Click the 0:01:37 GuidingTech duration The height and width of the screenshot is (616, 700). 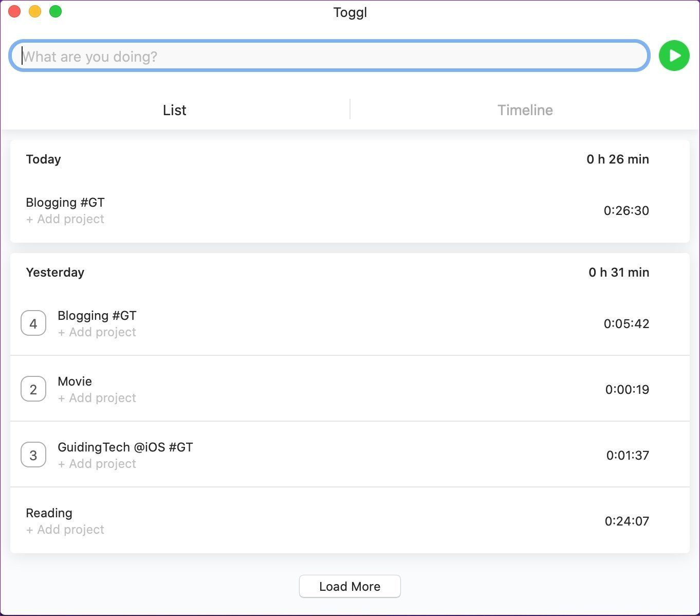[628, 455]
